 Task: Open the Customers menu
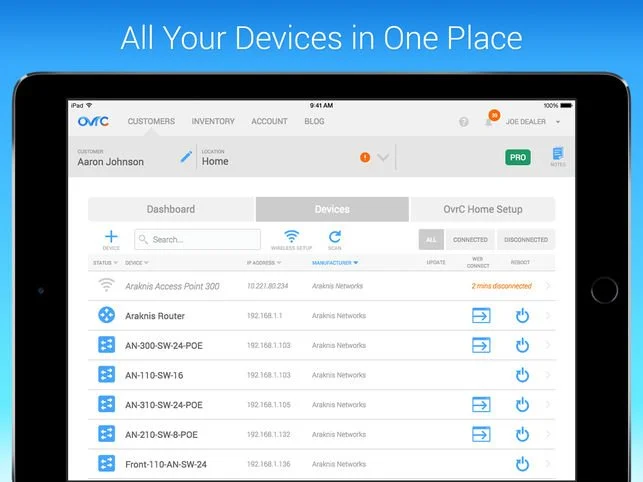(x=151, y=121)
